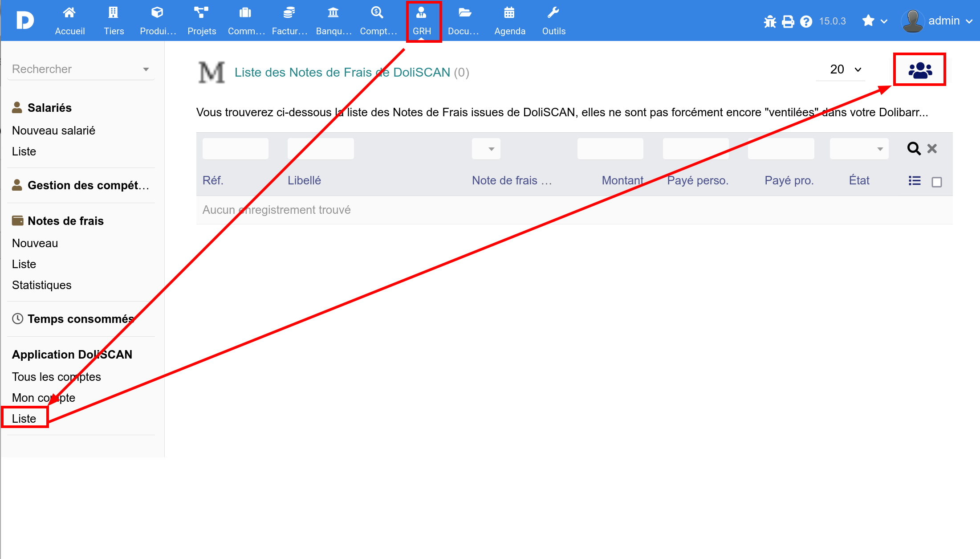The height and width of the screenshot is (559, 980).
Task: Click Nouveau under Notes de frais
Action: pos(35,243)
